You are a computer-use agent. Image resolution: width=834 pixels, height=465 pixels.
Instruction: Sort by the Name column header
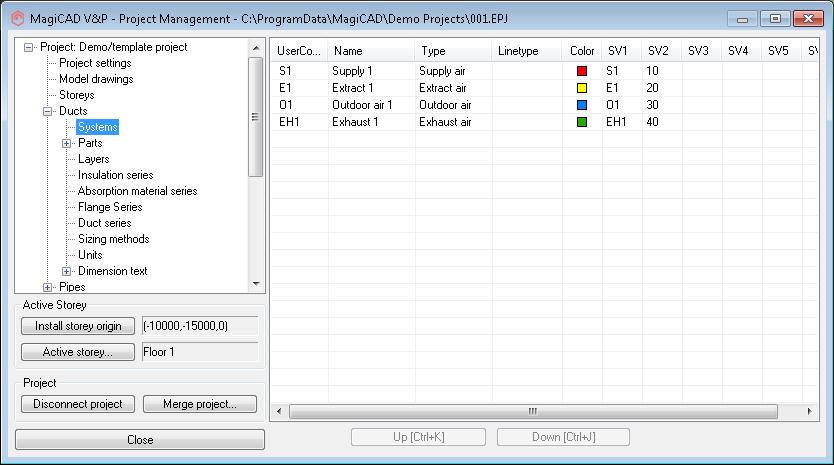[x=371, y=51]
